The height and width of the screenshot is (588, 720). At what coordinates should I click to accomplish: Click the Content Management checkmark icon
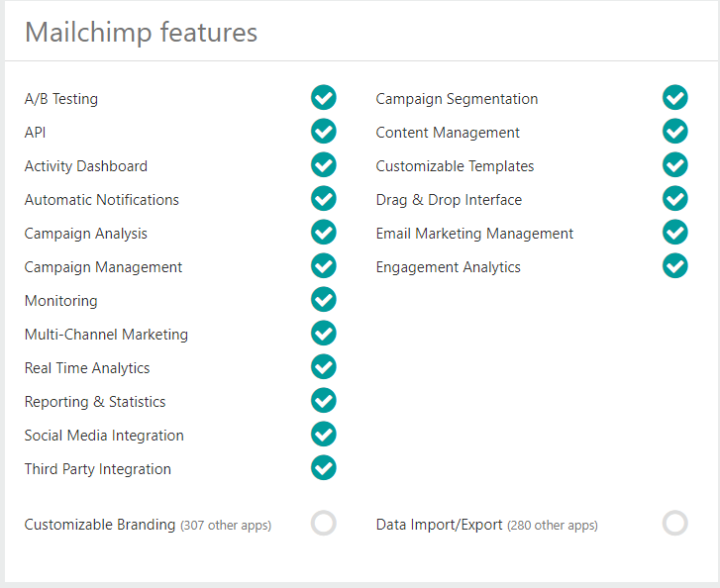(675, 132)
